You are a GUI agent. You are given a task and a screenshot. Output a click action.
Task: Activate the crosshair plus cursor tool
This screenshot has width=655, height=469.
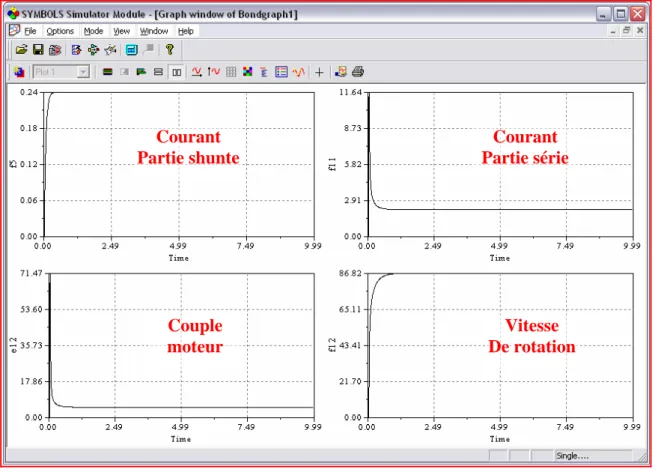tap(319, 72)
